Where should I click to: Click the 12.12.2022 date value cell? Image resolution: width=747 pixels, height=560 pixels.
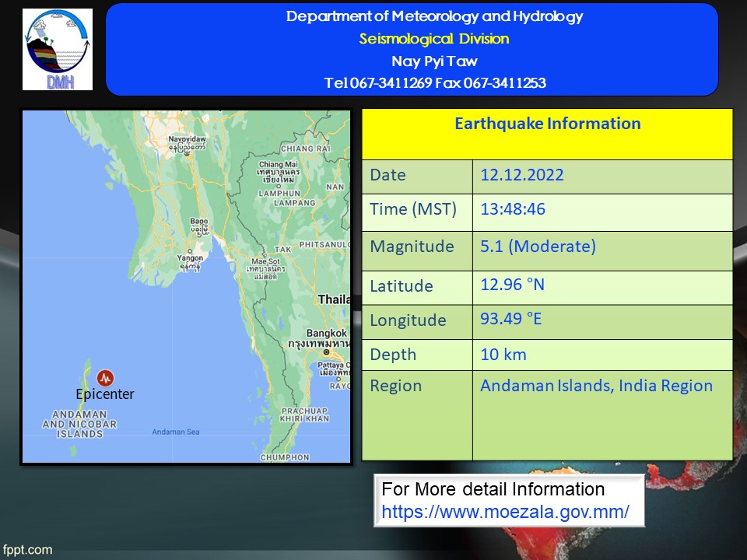522,175
